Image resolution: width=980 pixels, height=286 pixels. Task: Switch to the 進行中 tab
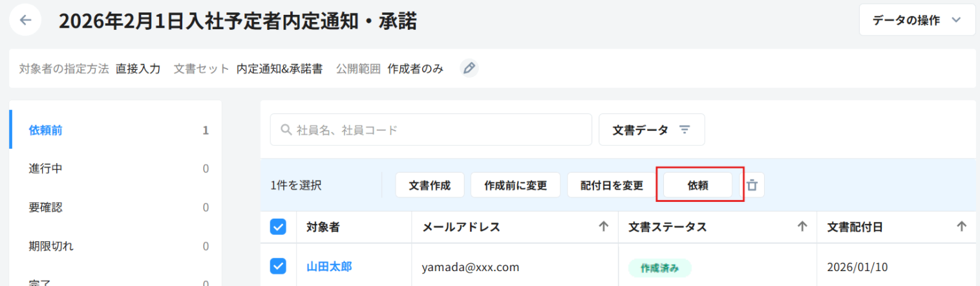pyautogui.click(x=46, y=169)
